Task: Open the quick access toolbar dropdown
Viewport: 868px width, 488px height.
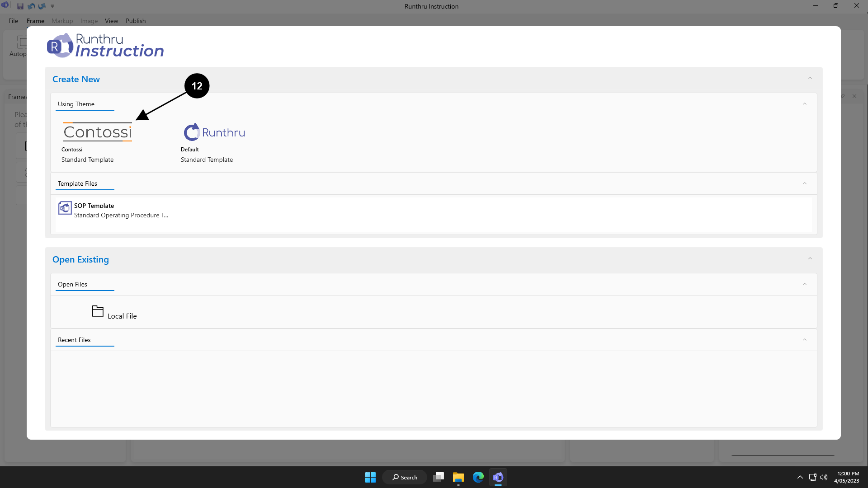Action: [x=52, y=6]
